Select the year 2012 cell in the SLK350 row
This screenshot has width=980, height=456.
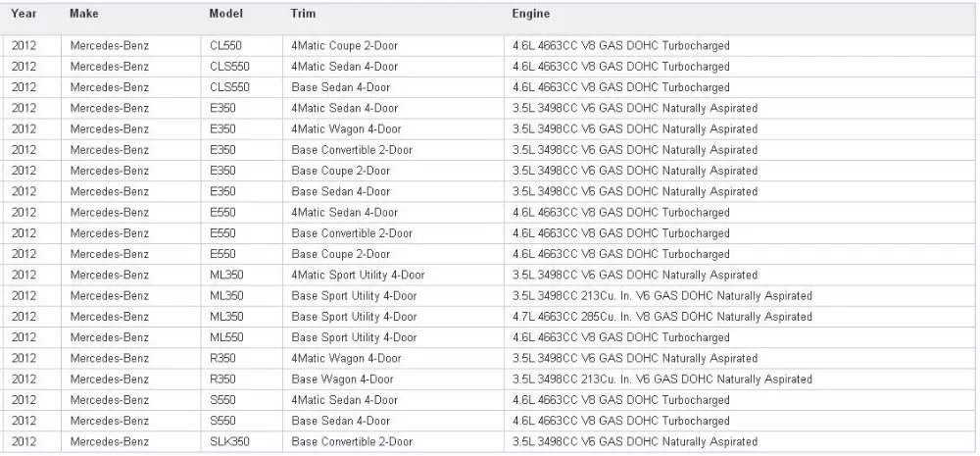click(24, 442)
